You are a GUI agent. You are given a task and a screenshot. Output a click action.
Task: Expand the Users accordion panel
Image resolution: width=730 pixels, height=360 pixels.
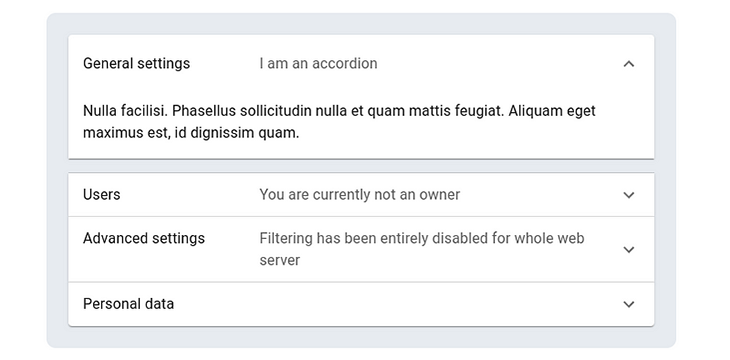tap(361, 195)
